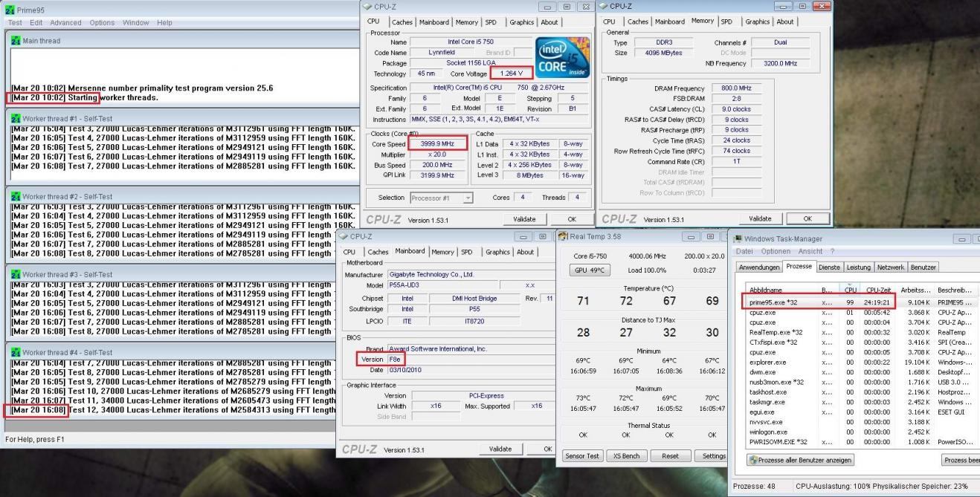The image size is (980, 497).
Task: Select the Netzwerk tab in Task-Manager
Action: click(x=891, y=267)
